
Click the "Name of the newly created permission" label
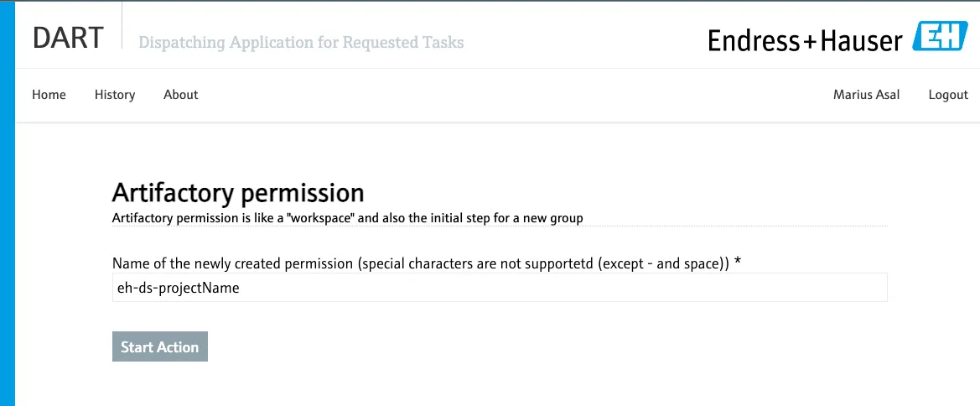tap(419, 263)
